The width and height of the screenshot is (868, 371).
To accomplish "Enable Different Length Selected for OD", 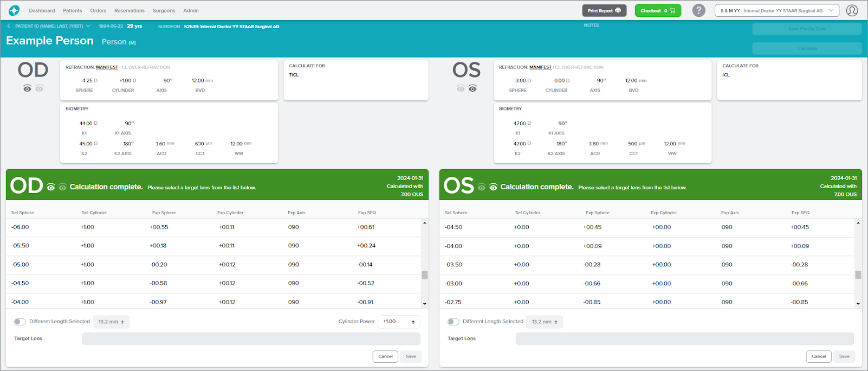I will (x=20, y=322).
